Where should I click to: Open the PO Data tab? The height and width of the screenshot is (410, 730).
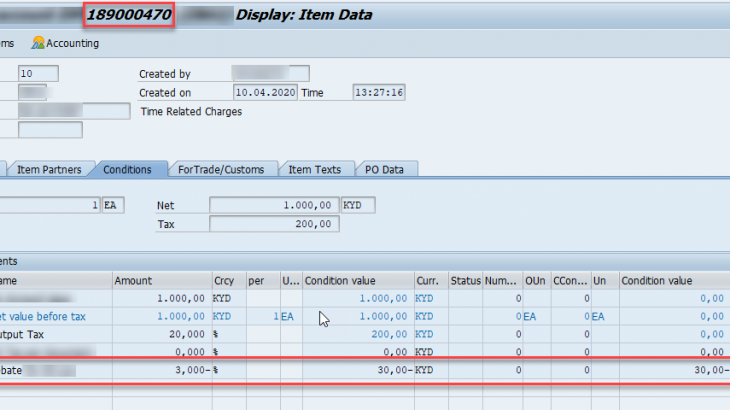[384, 170]
